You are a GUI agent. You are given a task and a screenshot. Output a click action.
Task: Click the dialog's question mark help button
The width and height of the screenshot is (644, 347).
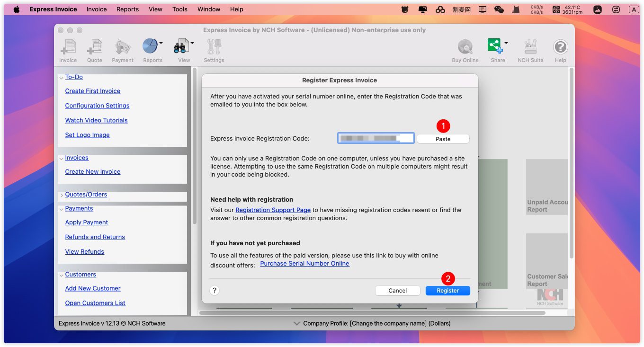point(215,291)
